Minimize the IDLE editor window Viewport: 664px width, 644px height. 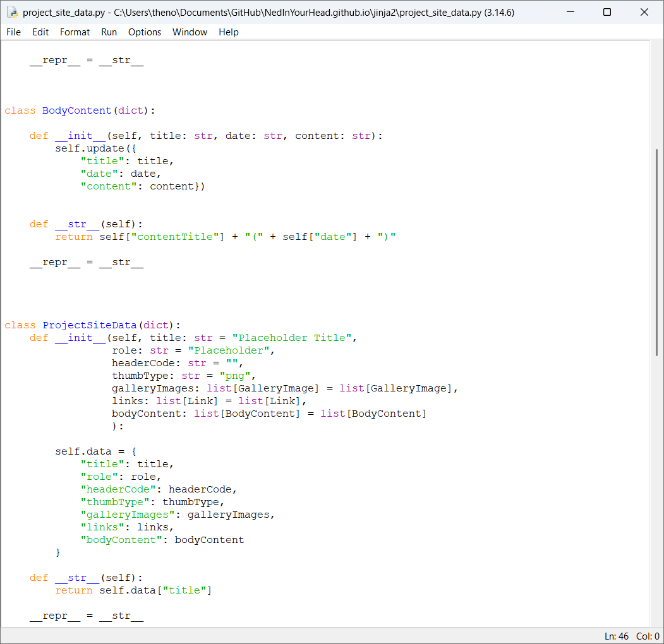[x=570, y=12]
